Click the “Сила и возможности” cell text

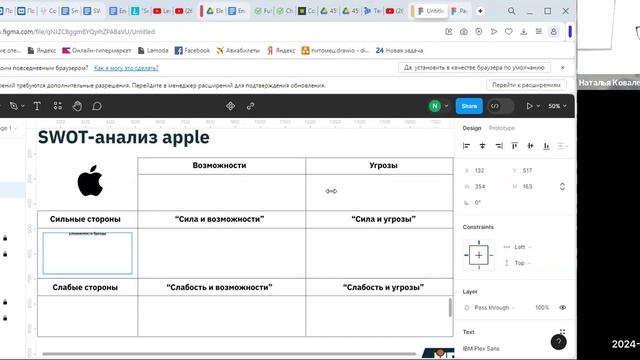point(220,219)
